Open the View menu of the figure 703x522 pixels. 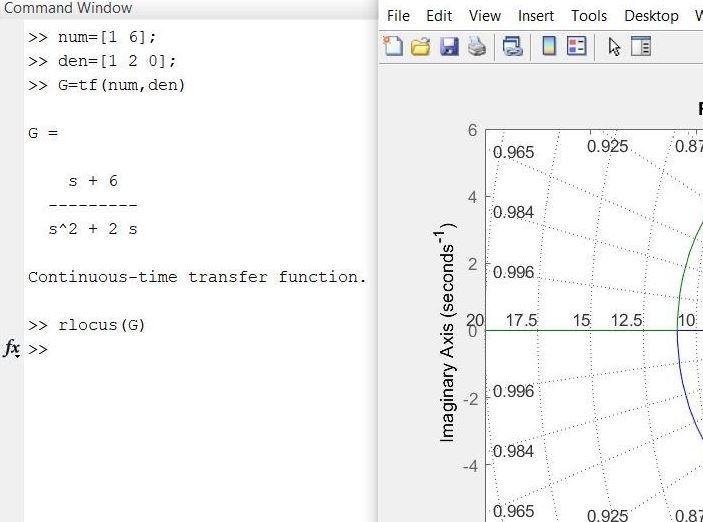(x=485, y=16)
